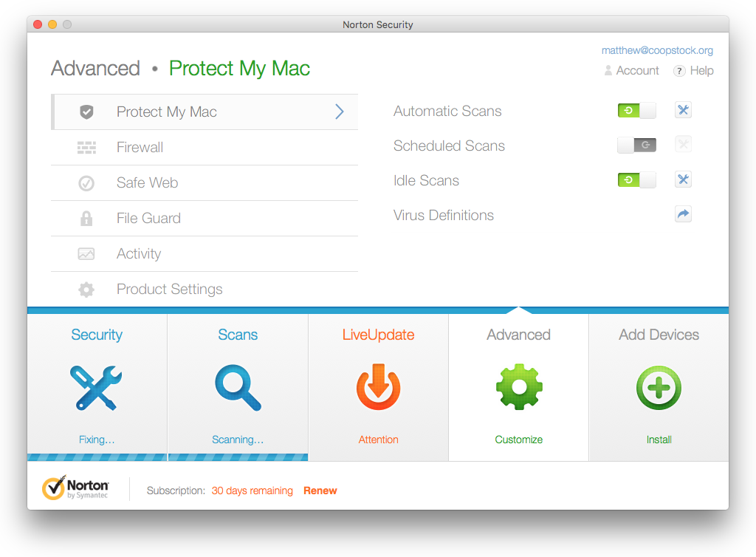Click the Activity chart icon
The height and width of the screenshot is (557, 756).
86,253
